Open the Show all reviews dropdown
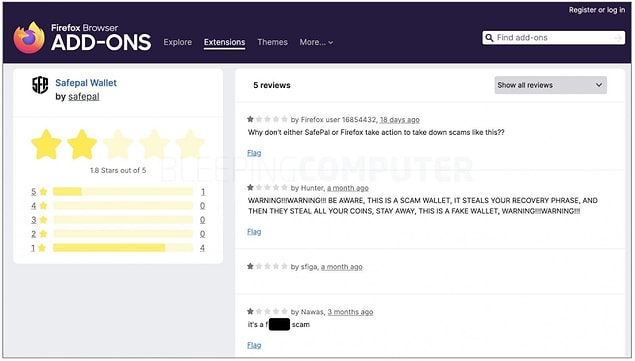Image resolution: width=635 pixels, height=361 pixels. click(x=550, y=85)
